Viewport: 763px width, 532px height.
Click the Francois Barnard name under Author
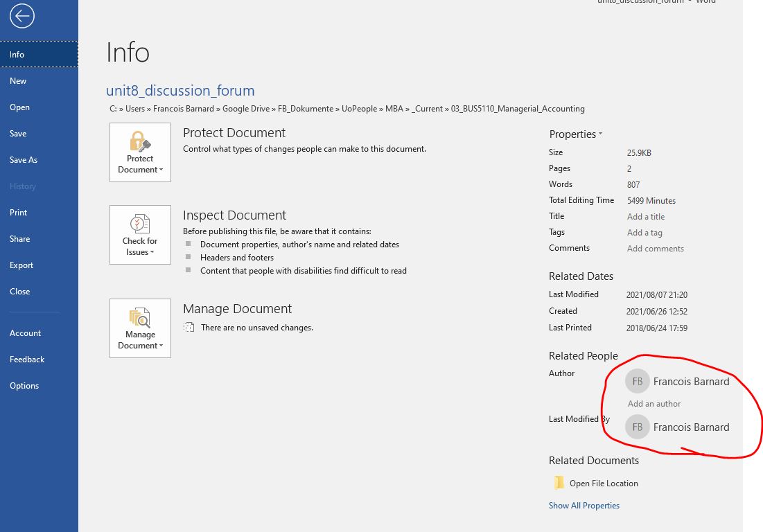[x=691, y=382]
